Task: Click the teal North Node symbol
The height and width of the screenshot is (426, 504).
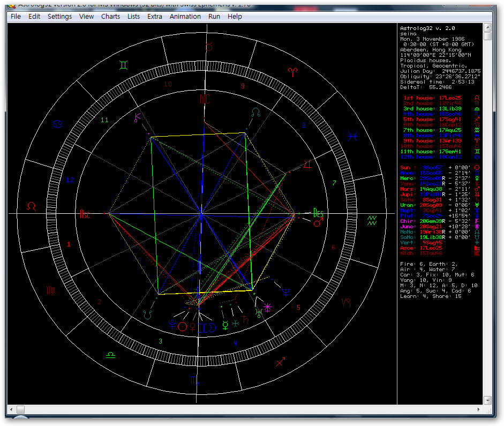Action: (257, 113)
